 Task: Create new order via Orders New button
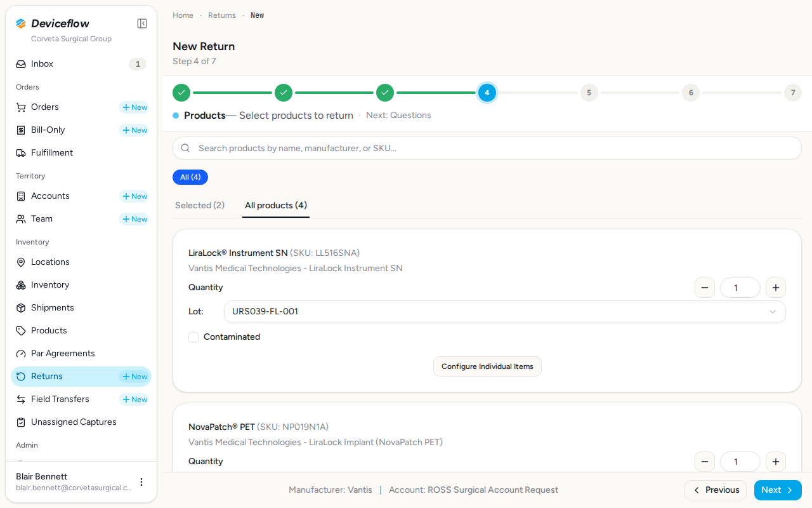tap(134, 107)
